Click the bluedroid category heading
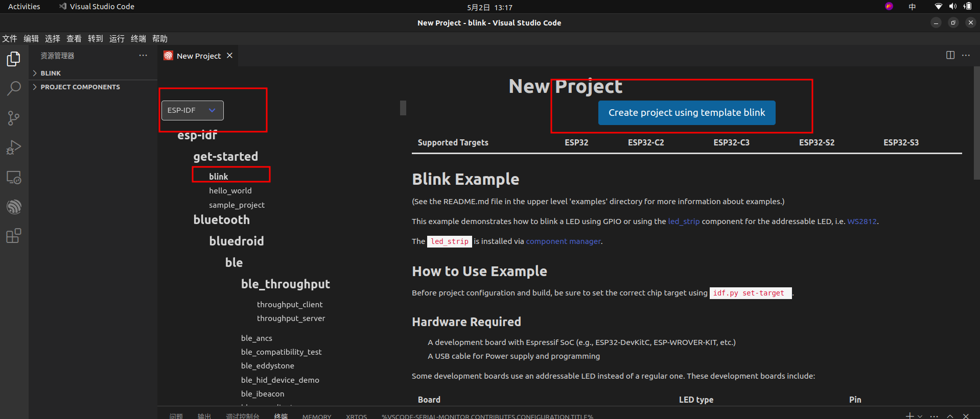The height and width of the screenshot is (419, 980). click(236, 241)
